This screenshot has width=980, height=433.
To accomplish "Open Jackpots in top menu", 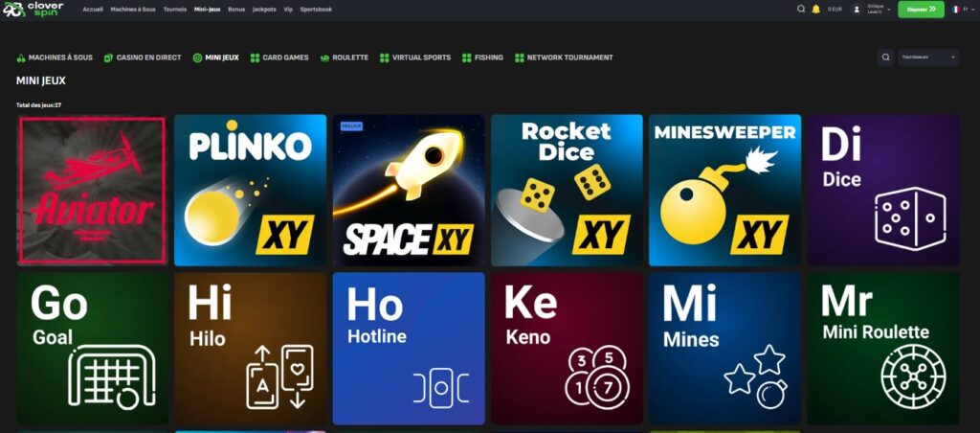I will (264, 10).
